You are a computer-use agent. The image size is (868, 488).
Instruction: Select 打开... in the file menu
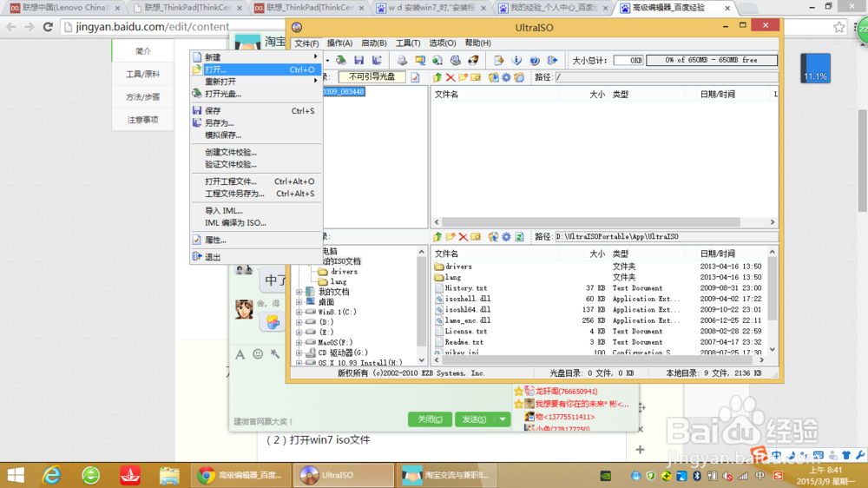256,69
